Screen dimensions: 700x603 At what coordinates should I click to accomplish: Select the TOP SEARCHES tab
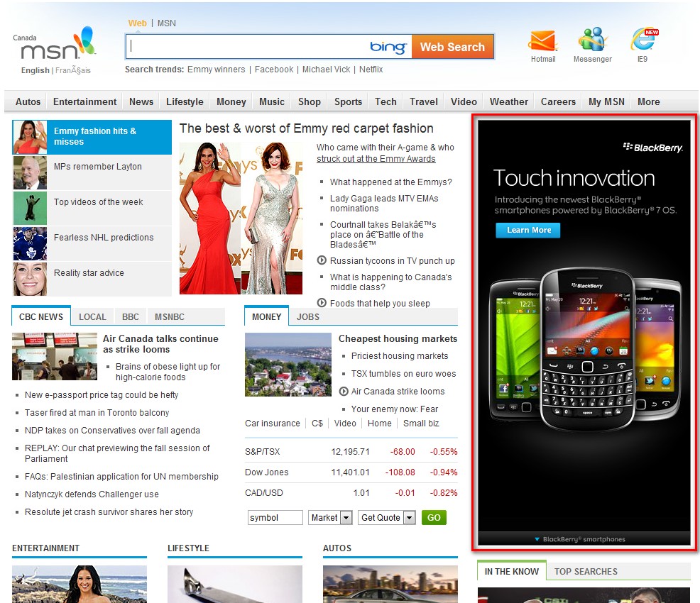[586, 571]
